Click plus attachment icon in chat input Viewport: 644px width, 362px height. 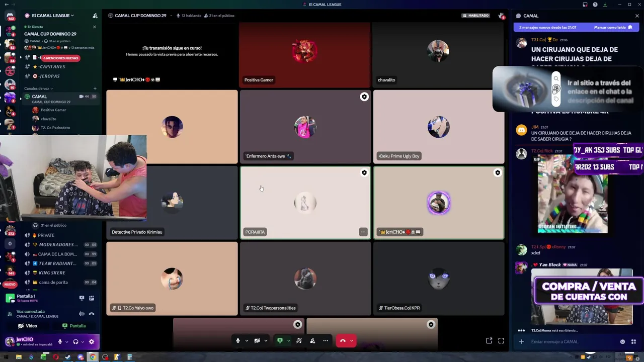(x=521, y=342)
